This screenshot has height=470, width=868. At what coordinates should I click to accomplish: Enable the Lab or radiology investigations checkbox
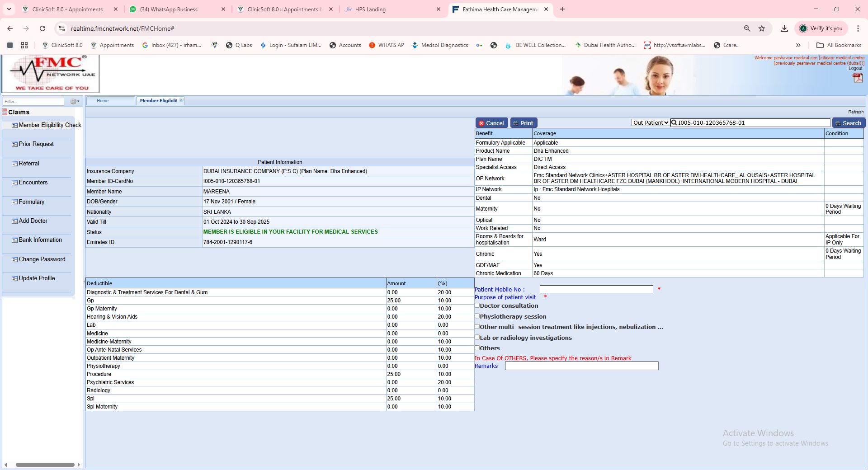[x=477, y=337]
